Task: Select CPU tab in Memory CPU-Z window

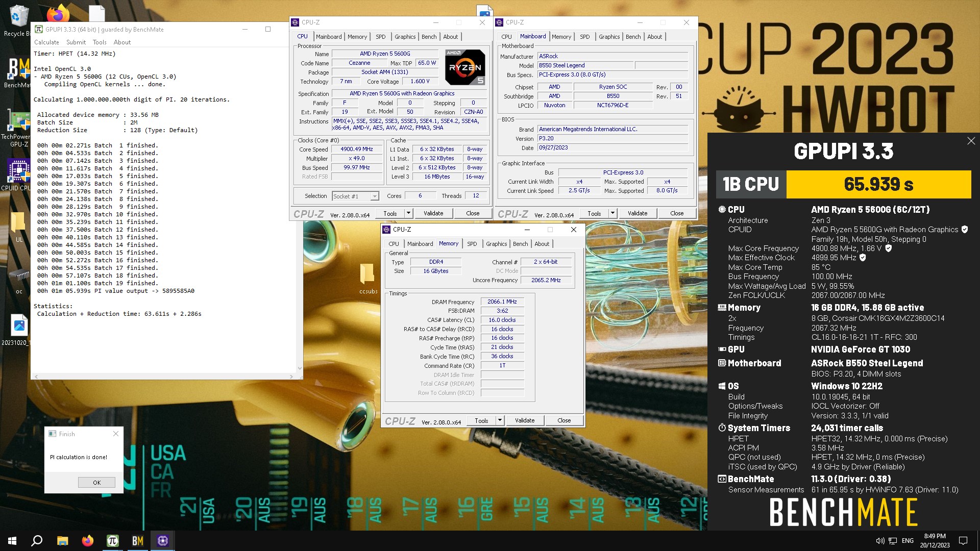Action: pos(394,244)
